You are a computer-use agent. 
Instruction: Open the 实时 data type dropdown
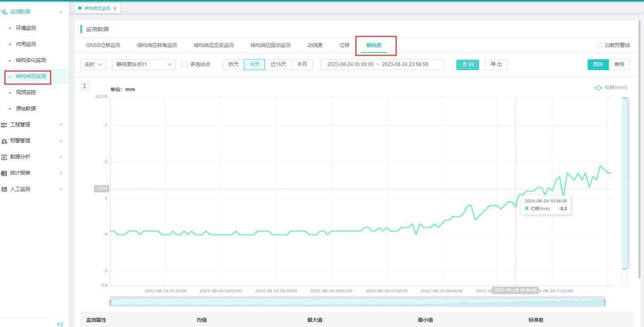coord(93,64)
